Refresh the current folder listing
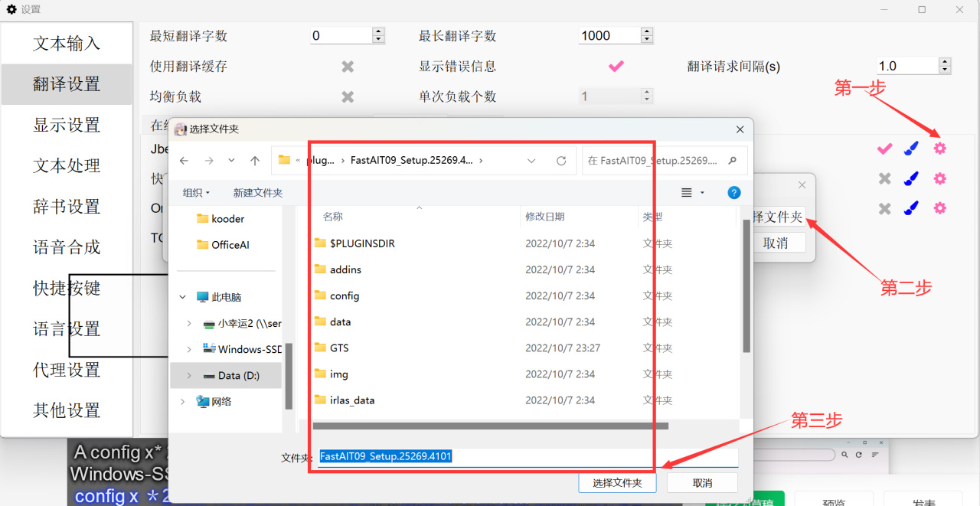Viewport: 980px width, 506px height. pyautogui.click(x=561, y=161)
